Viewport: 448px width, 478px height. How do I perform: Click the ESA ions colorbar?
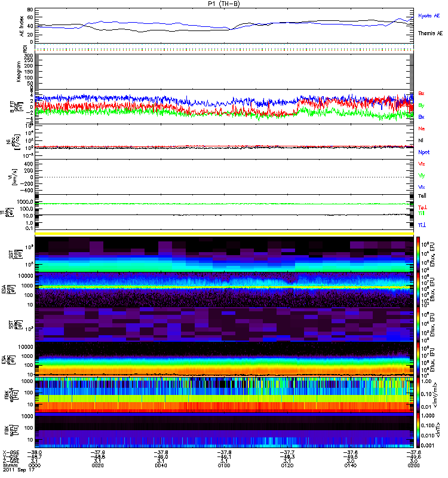pyautogui.click(x=418, y=290)
